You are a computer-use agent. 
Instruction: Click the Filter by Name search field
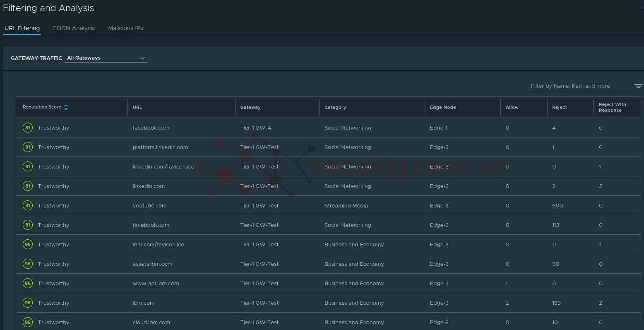click(x=579, y=86)
